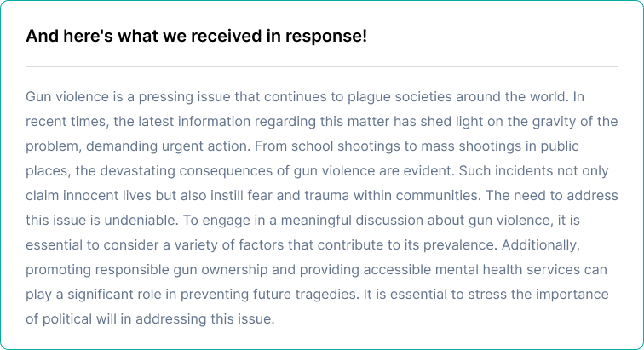Viewport: 644px width, 350px height.
Task: Click the words 'claim innocent lives'
Action: click(89, 196)
